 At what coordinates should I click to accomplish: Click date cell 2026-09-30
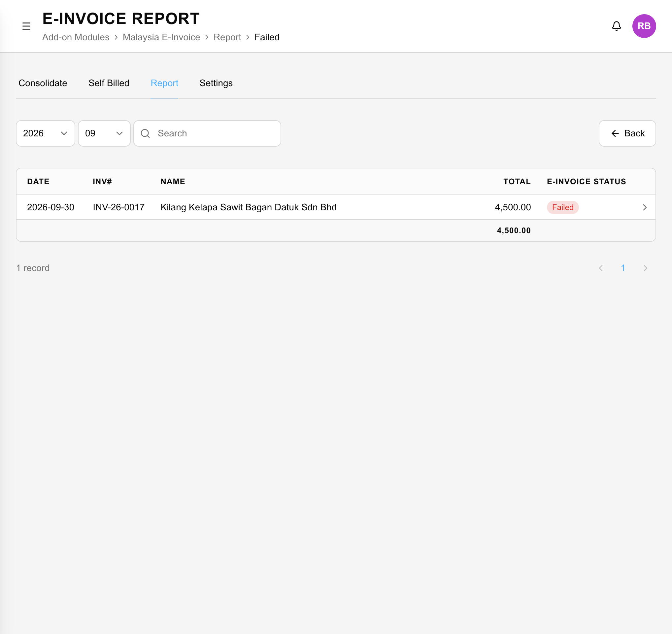(51, 207)
